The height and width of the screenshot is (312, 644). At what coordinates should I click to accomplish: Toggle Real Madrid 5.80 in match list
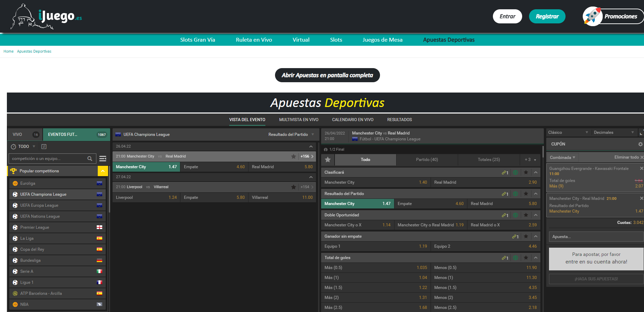click(x=282, y=167)
